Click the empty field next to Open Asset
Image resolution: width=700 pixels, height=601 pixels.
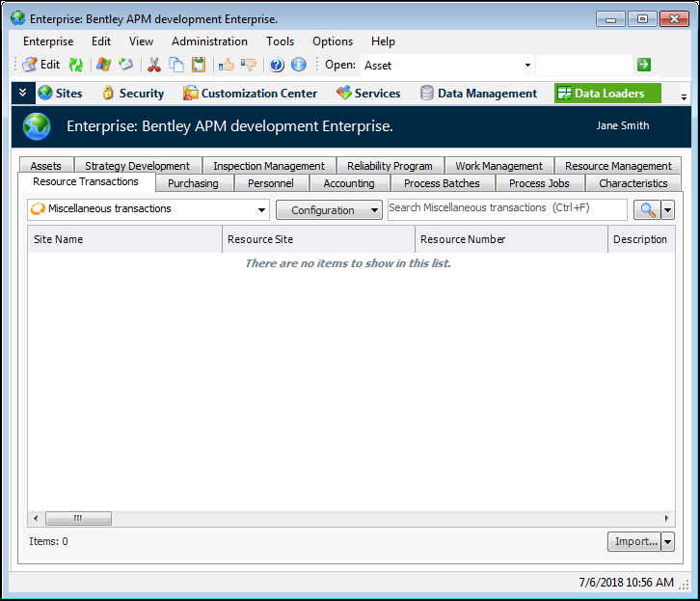pos(584,66)
